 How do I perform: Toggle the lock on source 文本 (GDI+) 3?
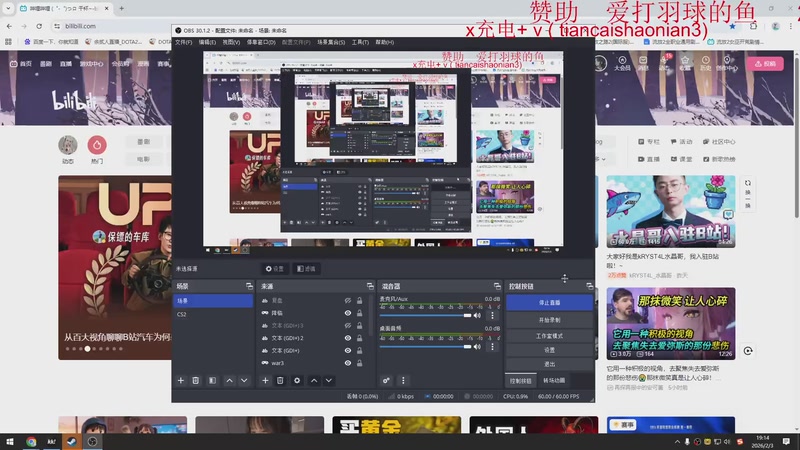tap(359, 326)
